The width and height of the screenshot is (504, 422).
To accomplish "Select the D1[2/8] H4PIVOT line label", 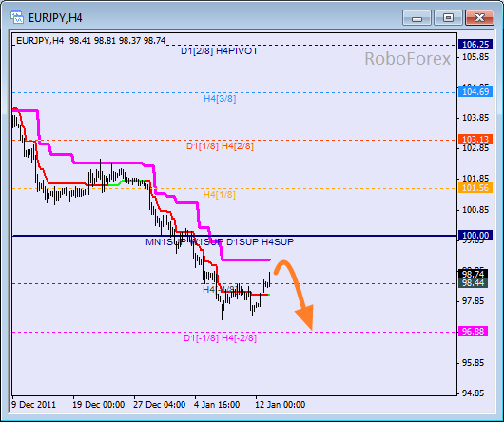I will [220, 51].
